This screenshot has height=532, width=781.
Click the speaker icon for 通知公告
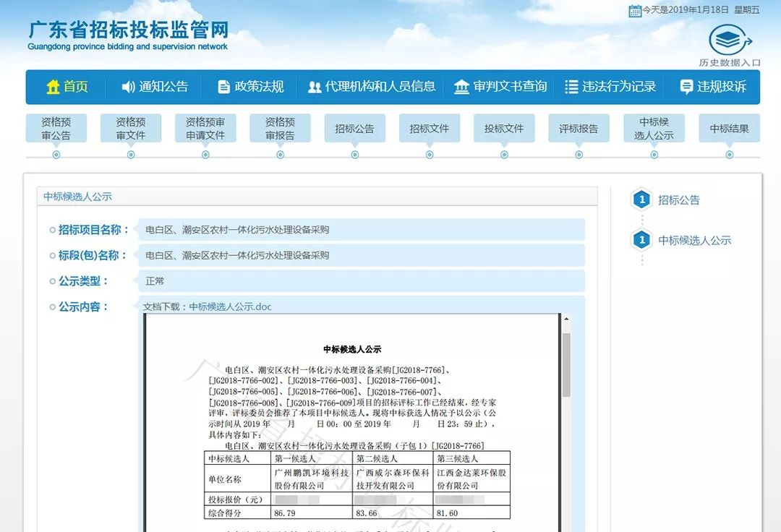point(128,87)
